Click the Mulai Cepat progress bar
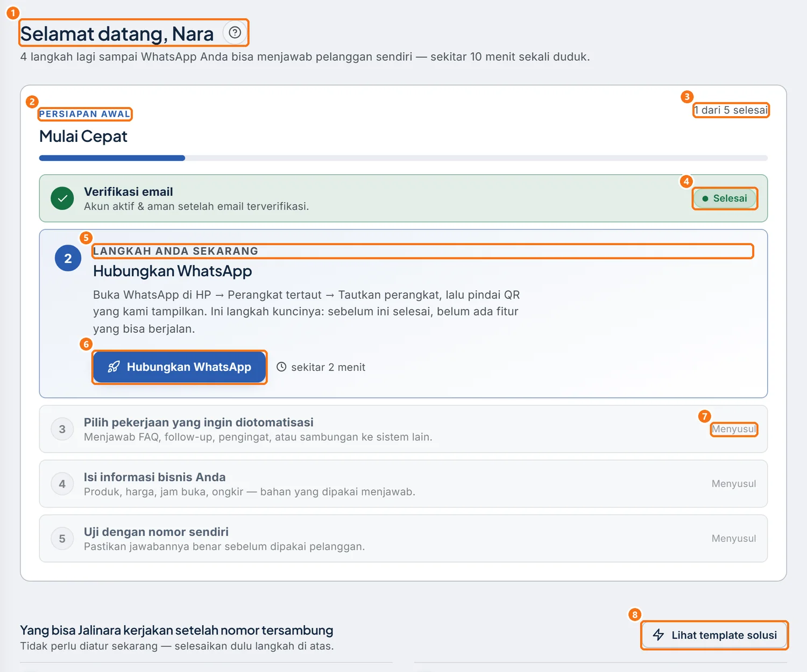 click(x=403, y=158)
